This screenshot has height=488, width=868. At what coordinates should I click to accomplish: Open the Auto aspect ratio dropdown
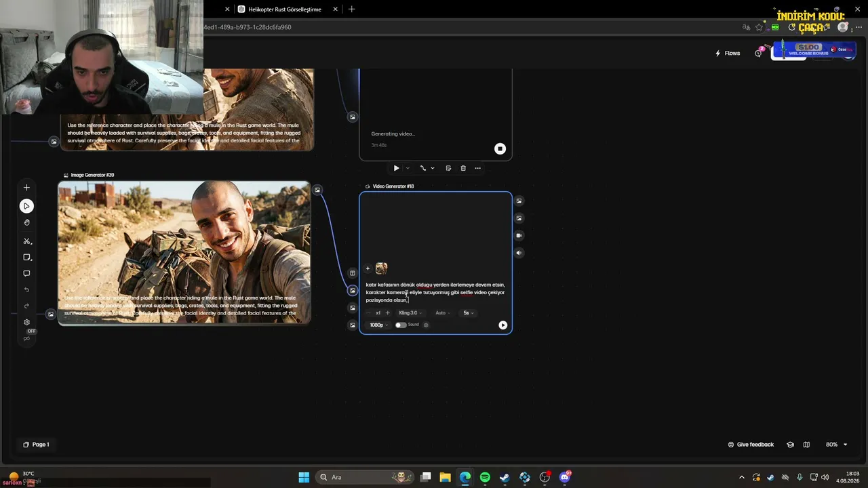442,313
